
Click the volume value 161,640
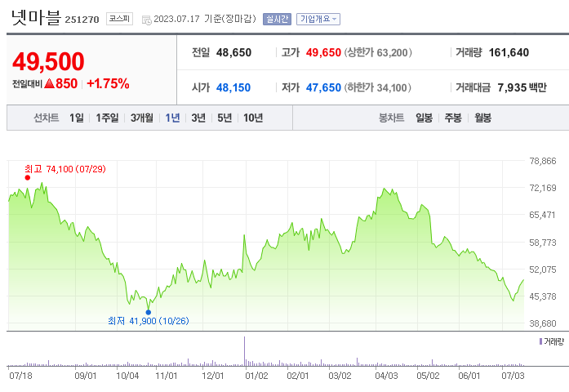509,52
